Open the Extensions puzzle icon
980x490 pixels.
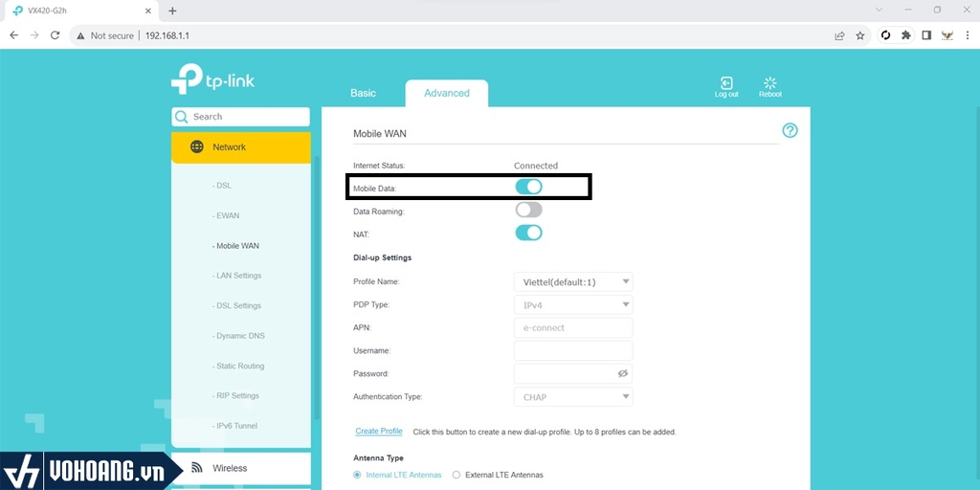click(905, 35)
